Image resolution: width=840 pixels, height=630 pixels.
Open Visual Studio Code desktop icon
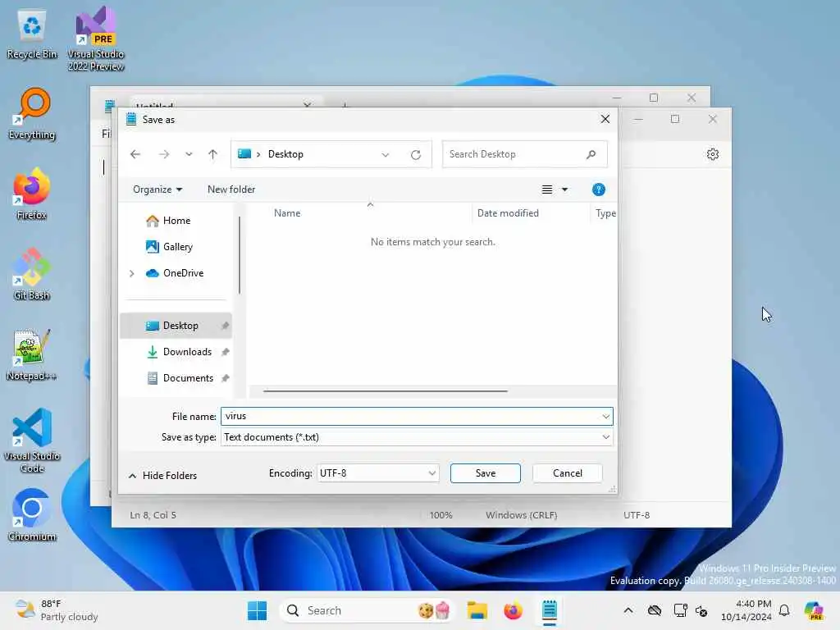click(32, 441)
